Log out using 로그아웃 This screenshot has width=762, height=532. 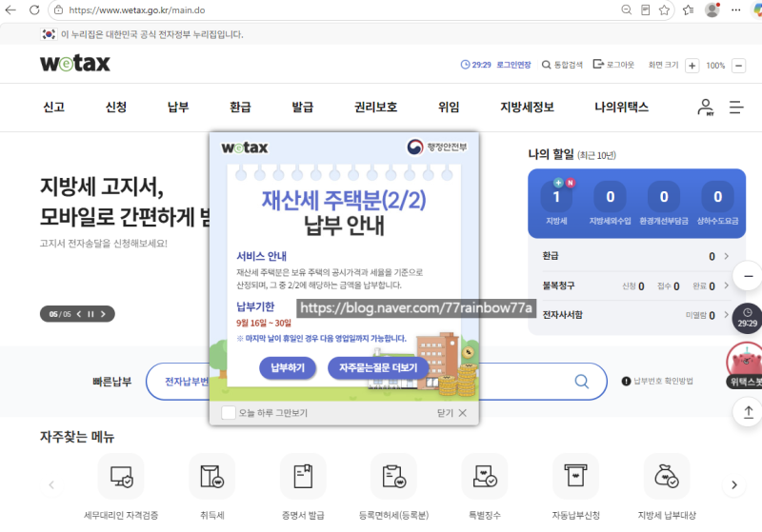[613, 65]
